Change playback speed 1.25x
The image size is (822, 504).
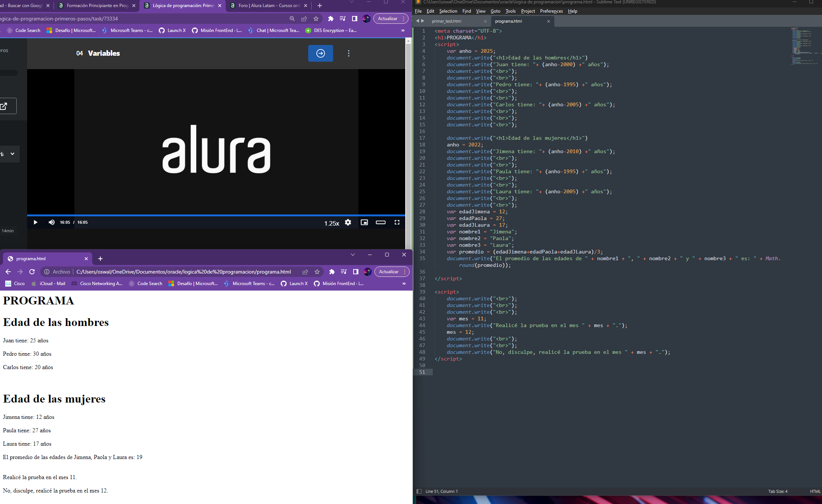click(332, 223)
